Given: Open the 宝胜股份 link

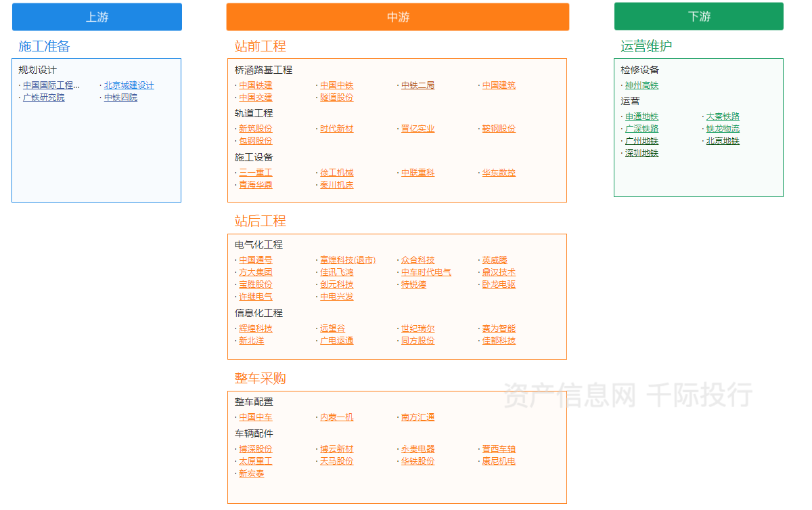Looking at the screenshot, I should (x=256, y=284).
